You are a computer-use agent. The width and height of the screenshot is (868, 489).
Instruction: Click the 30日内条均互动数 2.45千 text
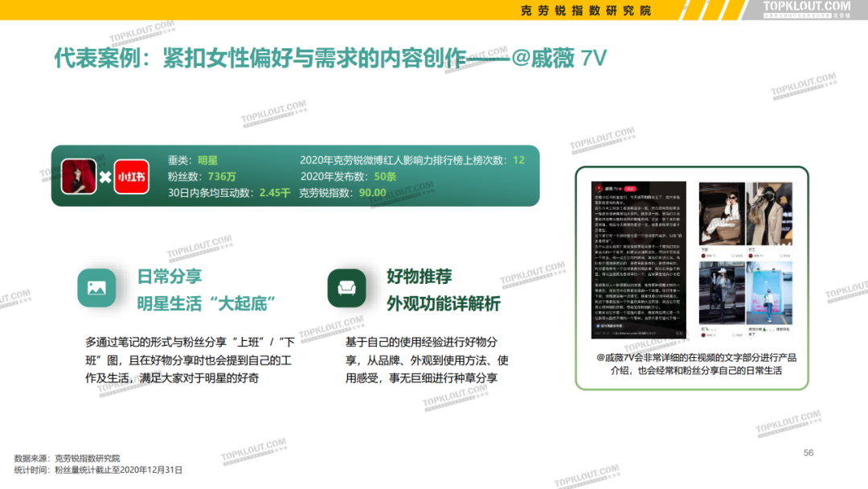point(229,193)
